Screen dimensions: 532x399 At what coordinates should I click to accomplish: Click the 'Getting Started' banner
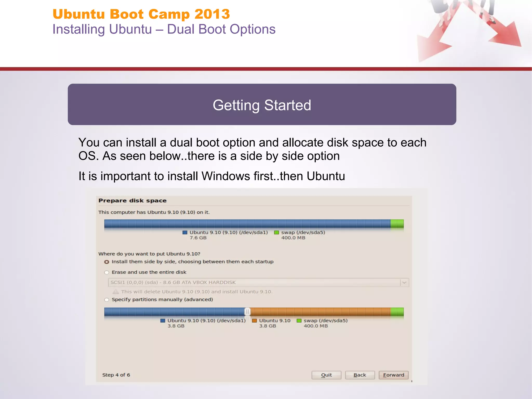pos(262,104)
